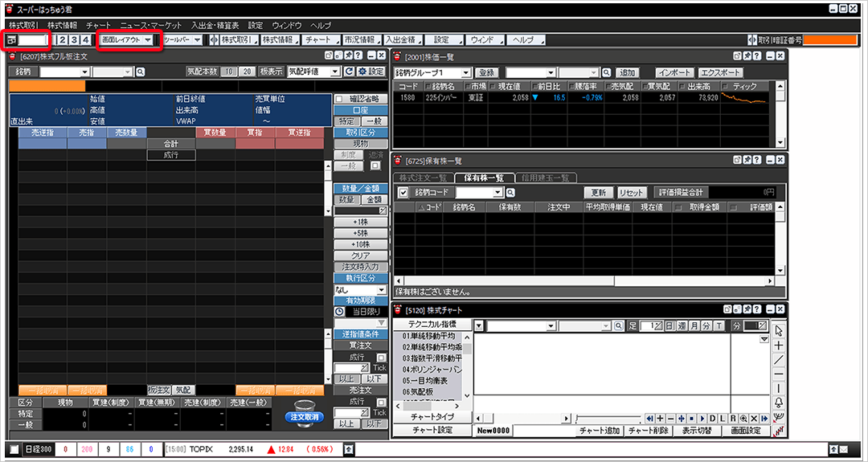Toggle the 日経300 checkbox in the status bar
Screen dimensions: 868x462
[x=15, y=449]
